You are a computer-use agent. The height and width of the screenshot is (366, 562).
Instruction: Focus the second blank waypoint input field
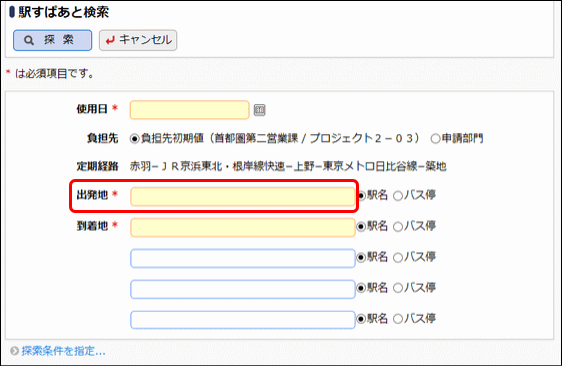[x=243, y=289]
